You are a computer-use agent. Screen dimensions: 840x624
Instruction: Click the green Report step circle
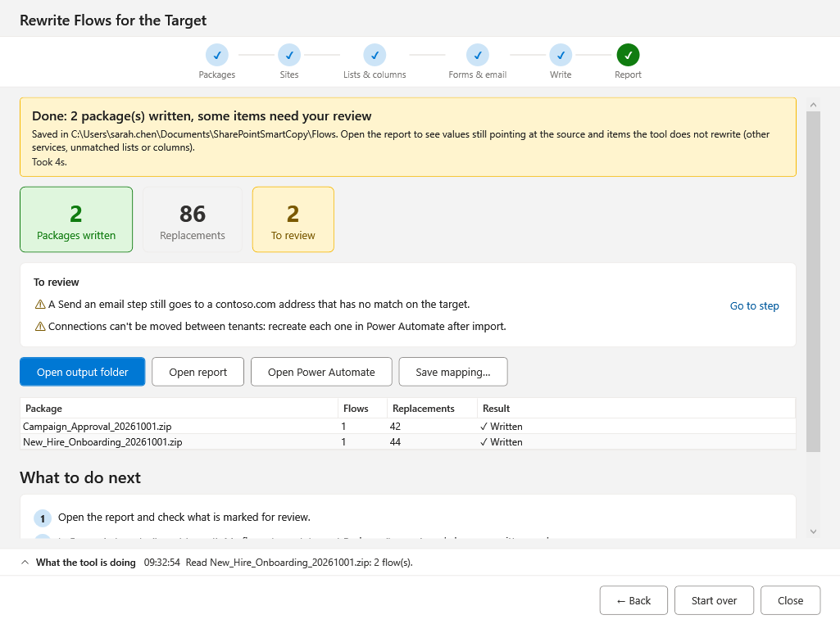628,55
